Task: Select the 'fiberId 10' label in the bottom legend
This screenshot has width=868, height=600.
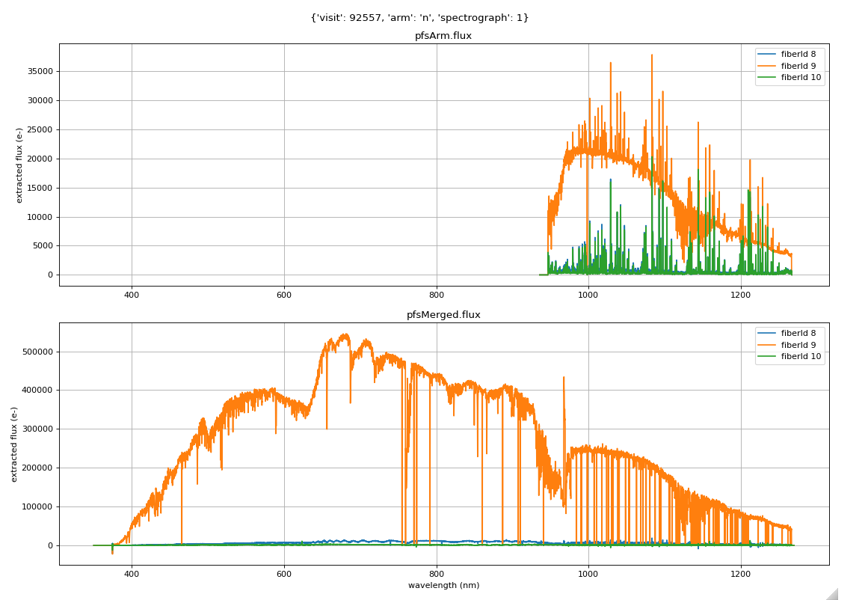Action: (x=801, y=357)
